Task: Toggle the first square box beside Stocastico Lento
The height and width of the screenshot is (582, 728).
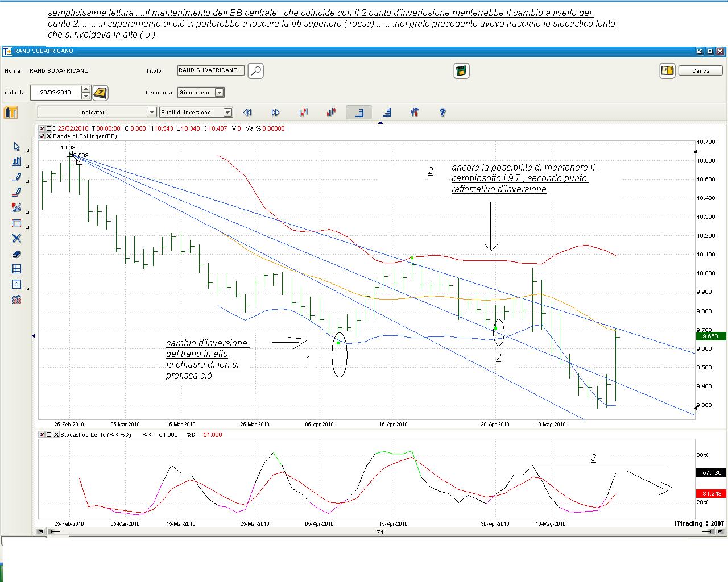Action: coord(49,435)
